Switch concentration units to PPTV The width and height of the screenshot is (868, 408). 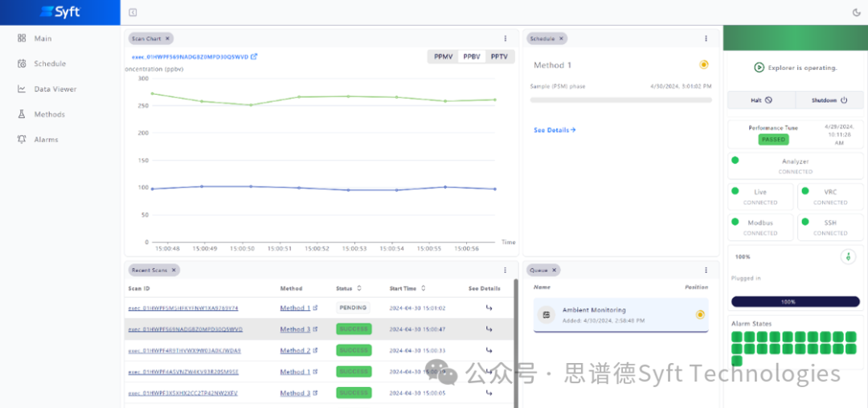pyautogui.click(x=499, y=56)
